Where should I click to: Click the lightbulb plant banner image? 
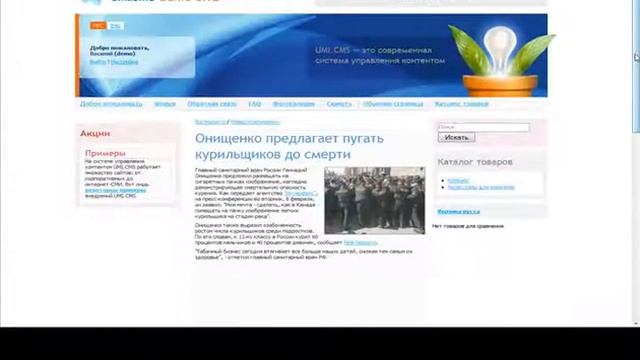coord(502,60)
